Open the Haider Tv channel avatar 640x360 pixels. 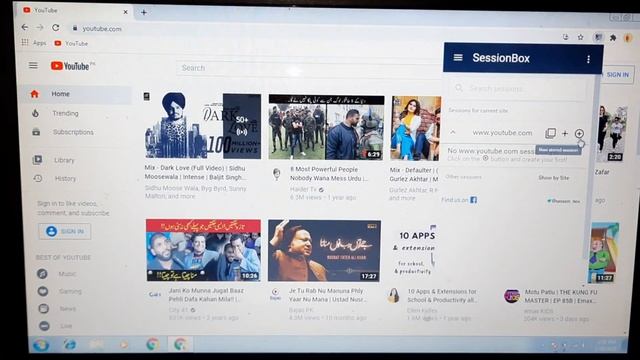276,173
